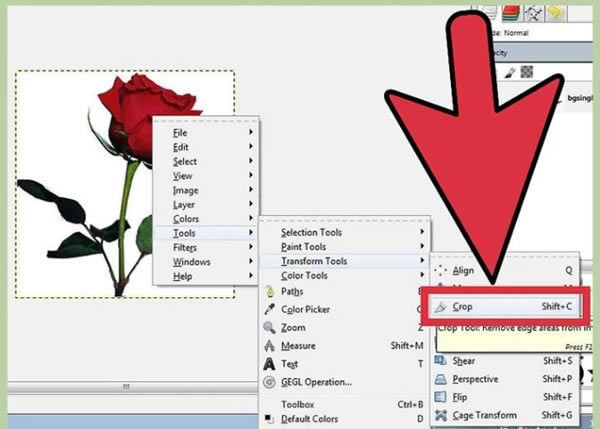Open the Help menu entry
This screenshot has width=600, height=429.
click(x=206, y=276)
